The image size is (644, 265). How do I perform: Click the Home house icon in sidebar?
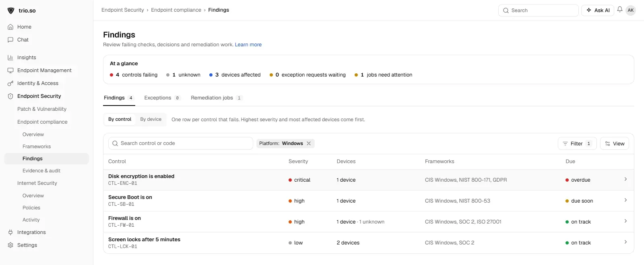10,27
